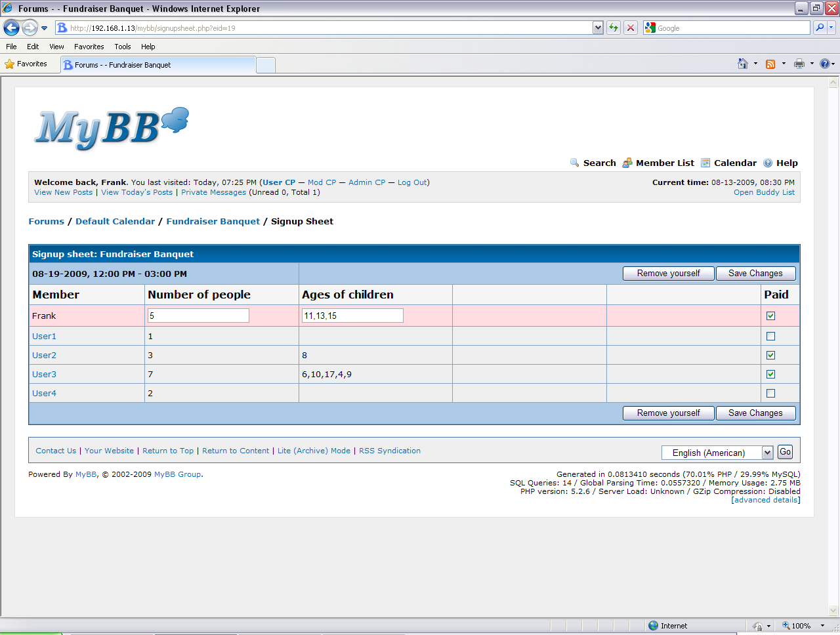Click the top Save Changes button
This screenshot has height=635, width=840.
[755, 274]
